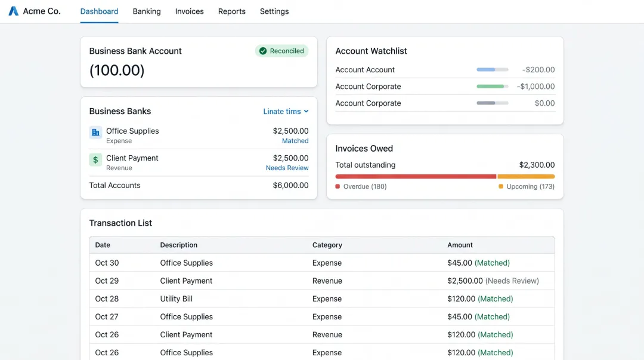Click the Transaction List heading
Image resolution: width=644 pixels, height=360 pixels.
pyautogui.click(x=120, y=223)
